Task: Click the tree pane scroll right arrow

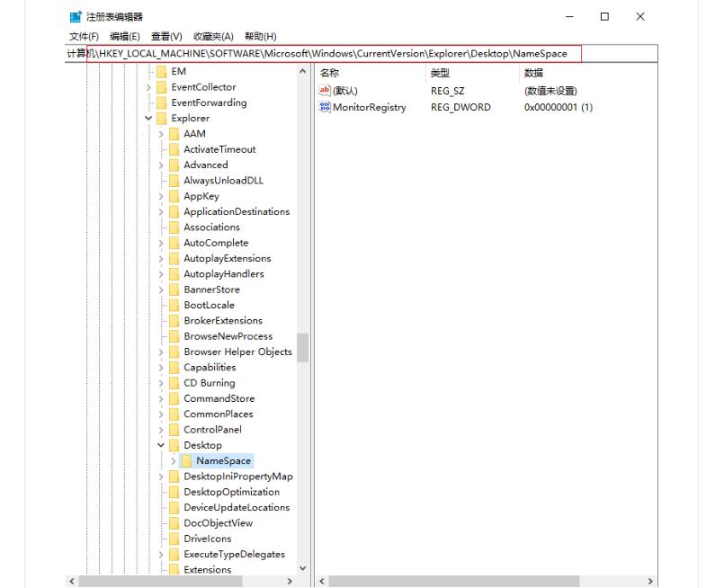Action: pyautogui.click(x=289, y=581)
